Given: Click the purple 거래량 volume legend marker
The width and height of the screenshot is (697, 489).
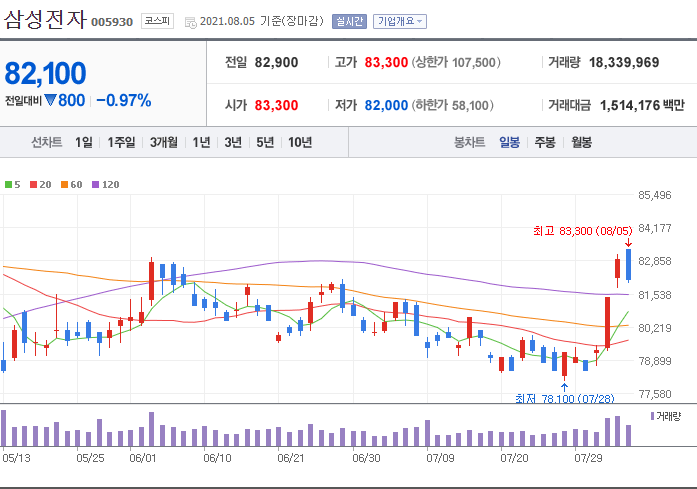Looking at the screenshot, I should pyautogui.click(x=652, y=416).
